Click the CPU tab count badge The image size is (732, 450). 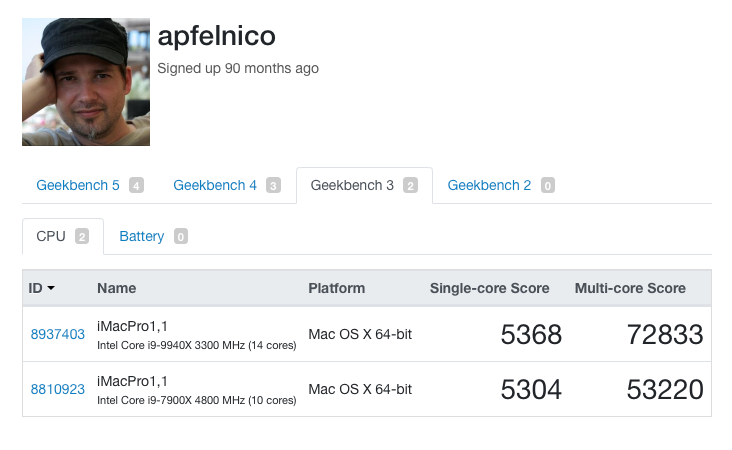pyautogui.click(x=82, y=237)
